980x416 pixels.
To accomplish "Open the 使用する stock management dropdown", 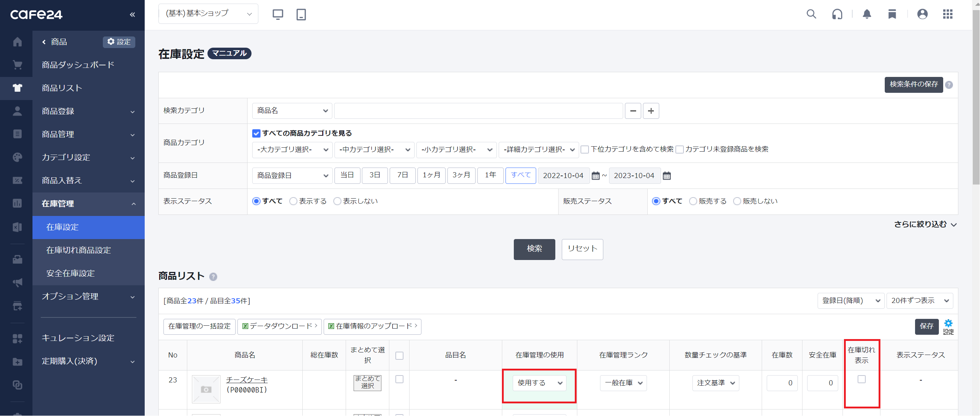I will tap(539, 383).
